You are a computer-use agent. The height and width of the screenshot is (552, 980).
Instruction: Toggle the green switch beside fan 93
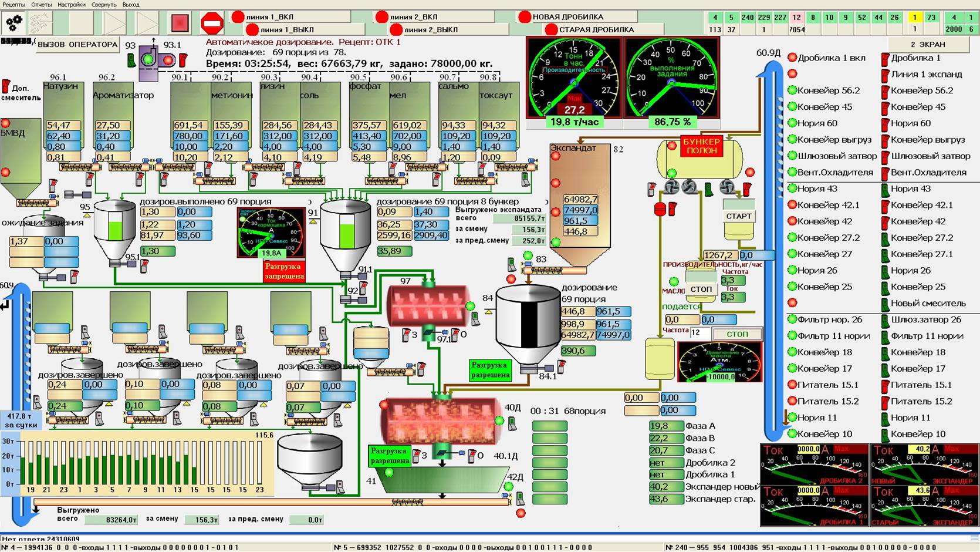pyautogui.click(x=131, y=60)
